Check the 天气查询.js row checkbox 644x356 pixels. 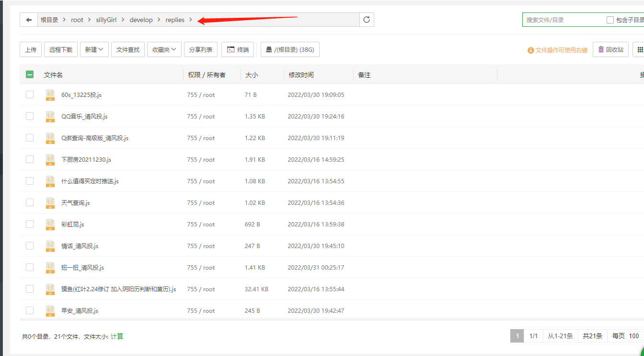pos(30,202)
